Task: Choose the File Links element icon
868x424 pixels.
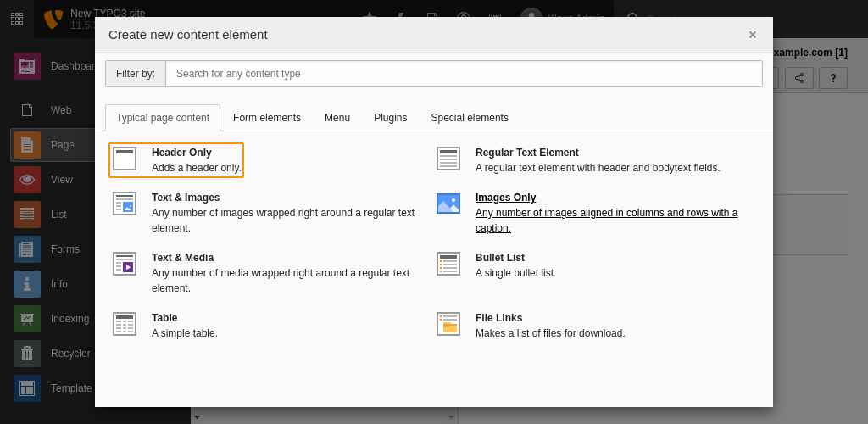Action: tap(448, 324)
